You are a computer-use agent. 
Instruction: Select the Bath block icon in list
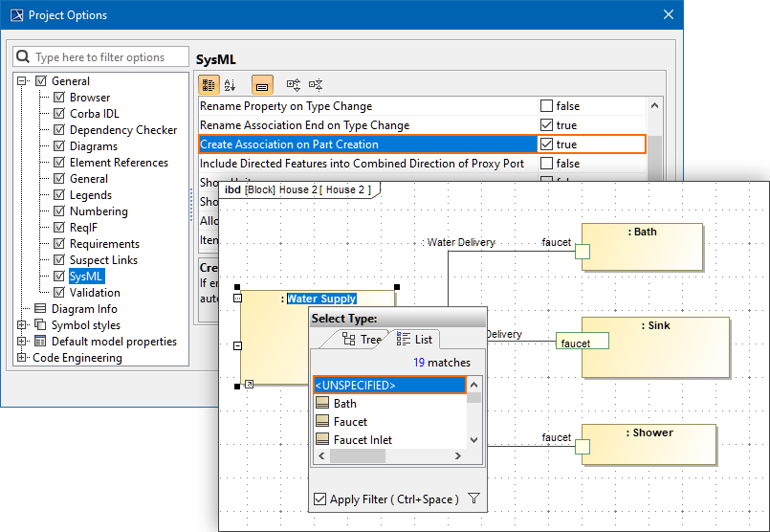pos(322,404)
